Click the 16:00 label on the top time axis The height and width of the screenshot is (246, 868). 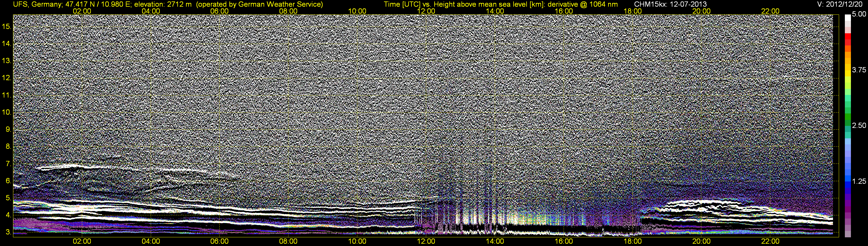click(x=564, y=11)
